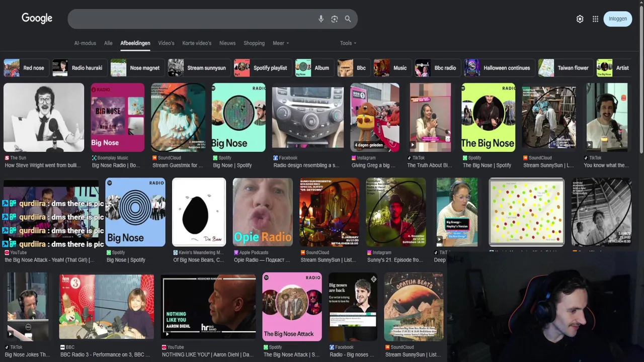
Task: Select the Bbc filter chip
Action: tap(354, 68)
